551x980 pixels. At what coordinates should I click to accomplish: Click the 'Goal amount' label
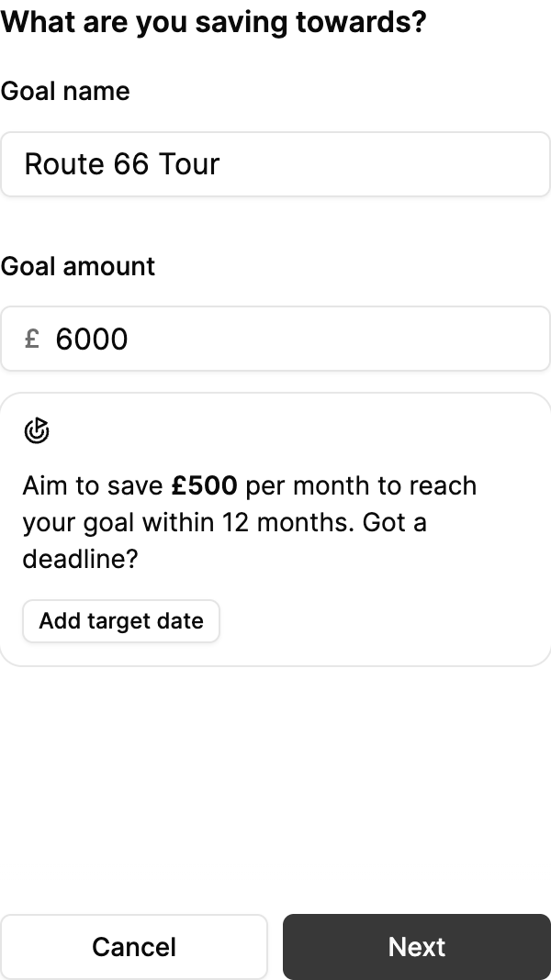[x=78, y=267]
